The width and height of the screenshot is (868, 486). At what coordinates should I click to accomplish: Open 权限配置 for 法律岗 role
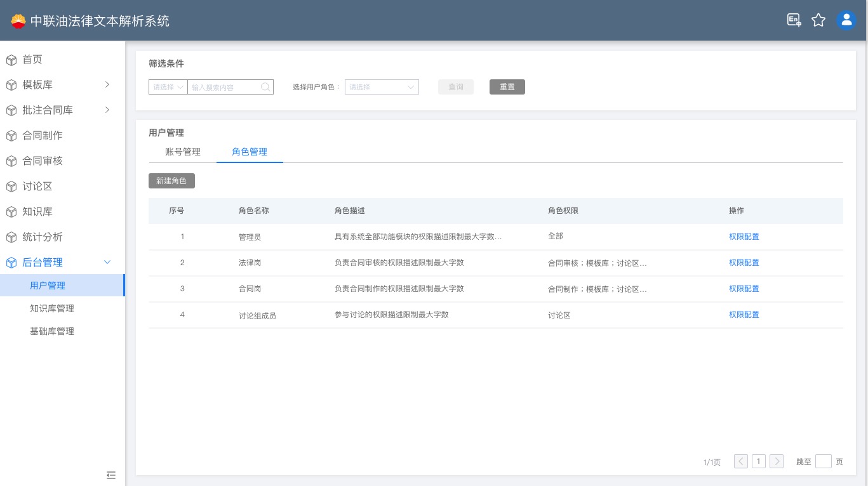pos(744,263)
